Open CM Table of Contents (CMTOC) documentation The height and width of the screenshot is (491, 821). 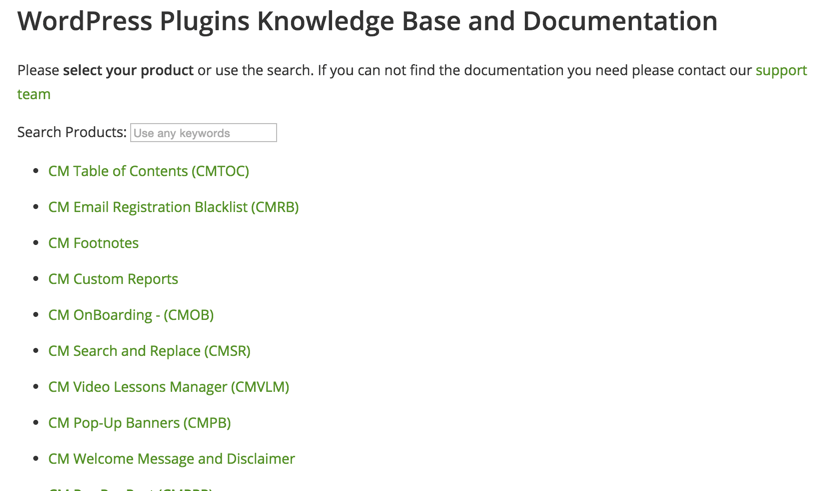tap(148, 171)
